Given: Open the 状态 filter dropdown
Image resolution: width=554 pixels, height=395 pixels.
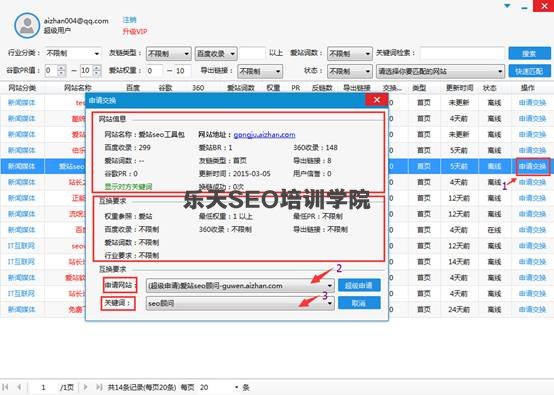Looking at the screenshot, I should [x=349, y=71].
